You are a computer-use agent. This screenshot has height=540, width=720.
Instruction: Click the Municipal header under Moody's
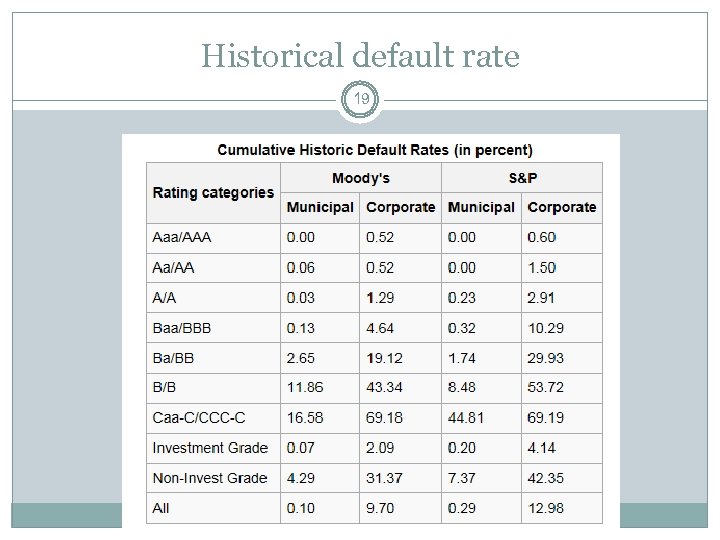(320, 207)
